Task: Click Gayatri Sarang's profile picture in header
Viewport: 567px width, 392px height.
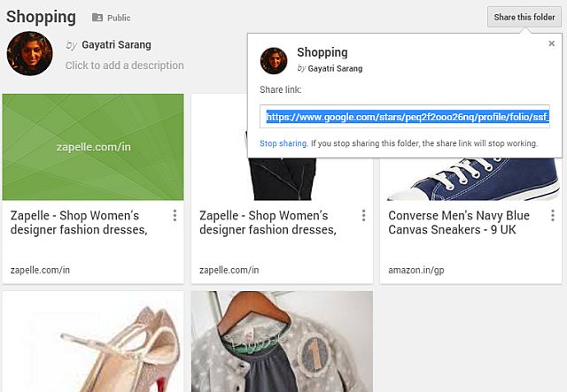Action: [x=24, y=54]
